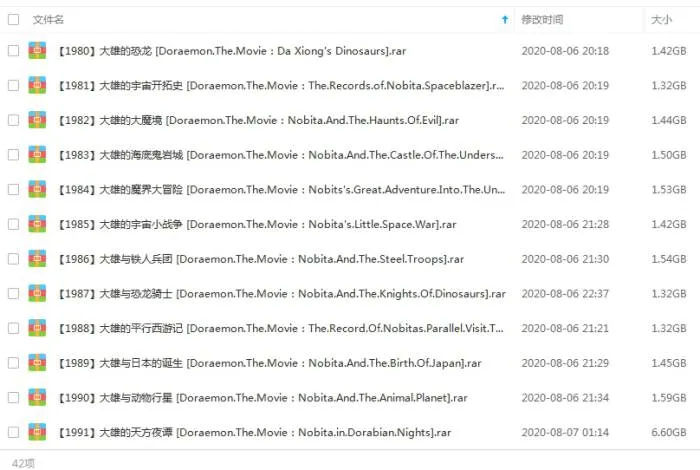Check the box beside the 1986 file

13,259
